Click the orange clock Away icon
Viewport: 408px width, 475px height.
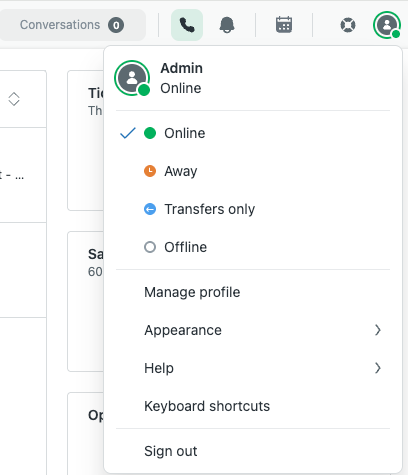150,171
